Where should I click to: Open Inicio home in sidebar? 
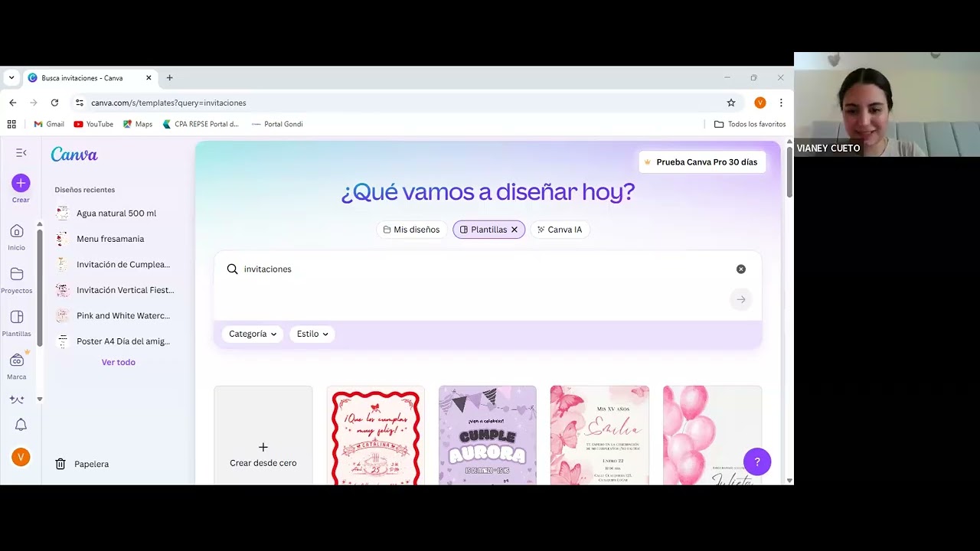coord(17,237)
